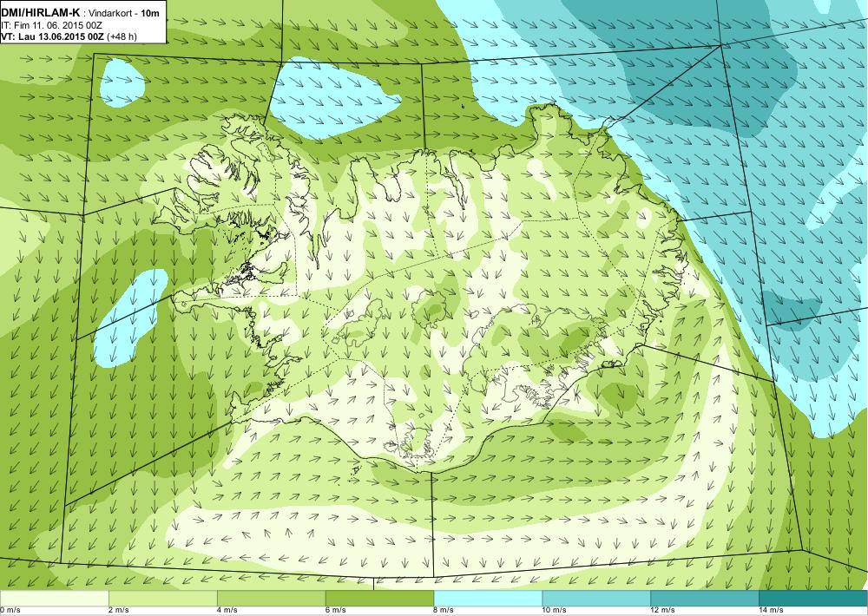Click the 'IT: Fim 11. 06. 2015 00Z' line
The width and height of the screenshot is (868, 616).
(51, 25)
